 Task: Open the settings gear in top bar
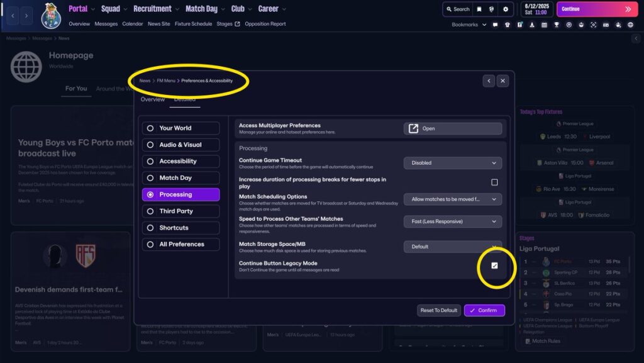[505, 9]
